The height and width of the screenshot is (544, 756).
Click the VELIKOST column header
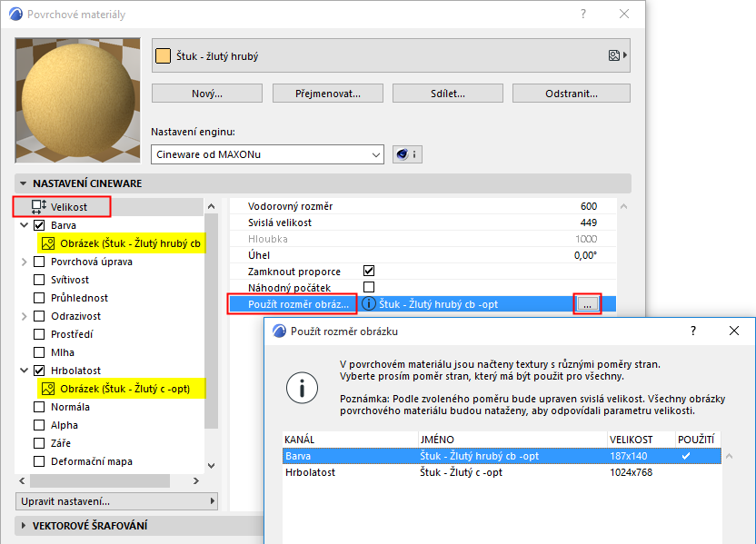[642, 440]
